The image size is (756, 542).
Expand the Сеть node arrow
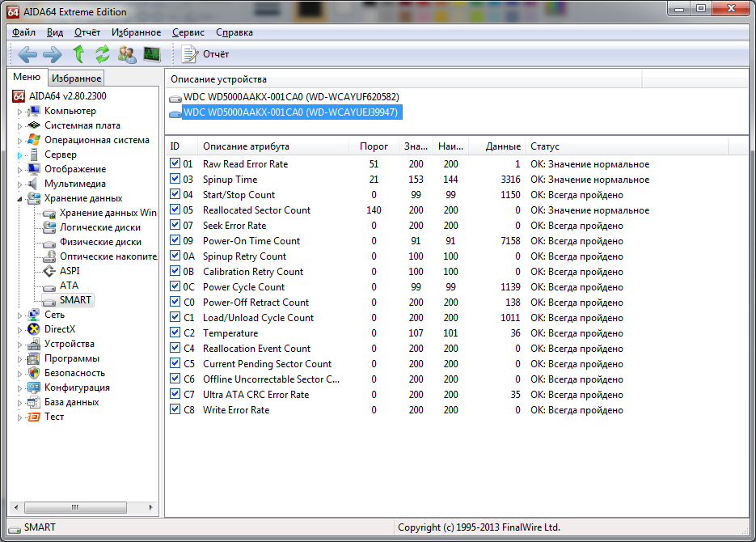click(19, 315)
